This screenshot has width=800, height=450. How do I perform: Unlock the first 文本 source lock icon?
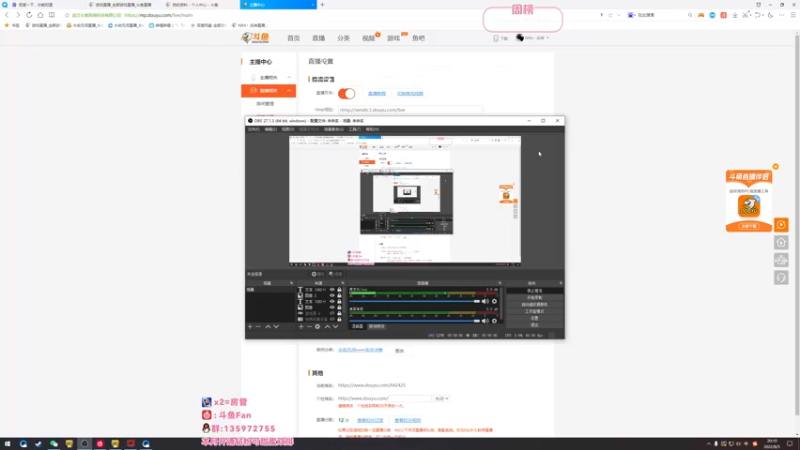point(339,290)
